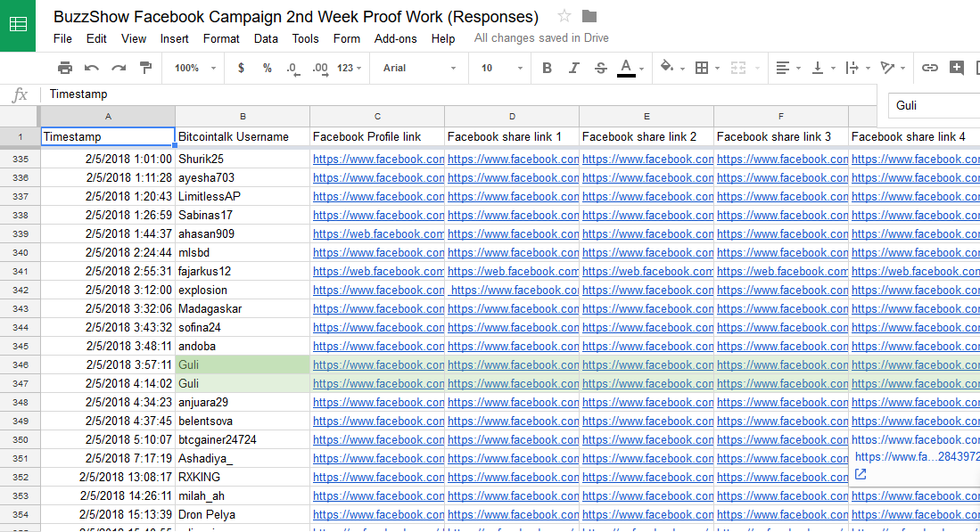This screenshot has height=532, width=980.
Task: Select the timestamp 2/5/2018 3:48:11
Action: click(108, 347)
